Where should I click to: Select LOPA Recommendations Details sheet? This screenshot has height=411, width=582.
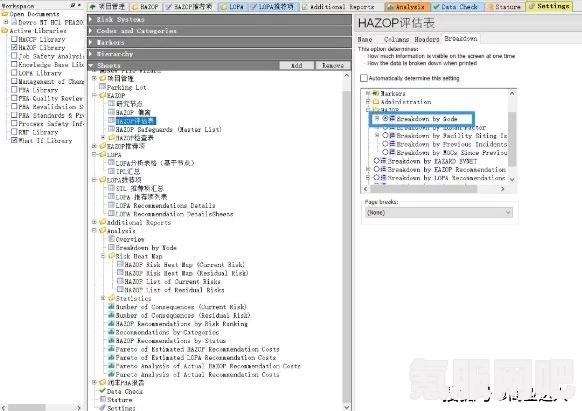[165, 205]
